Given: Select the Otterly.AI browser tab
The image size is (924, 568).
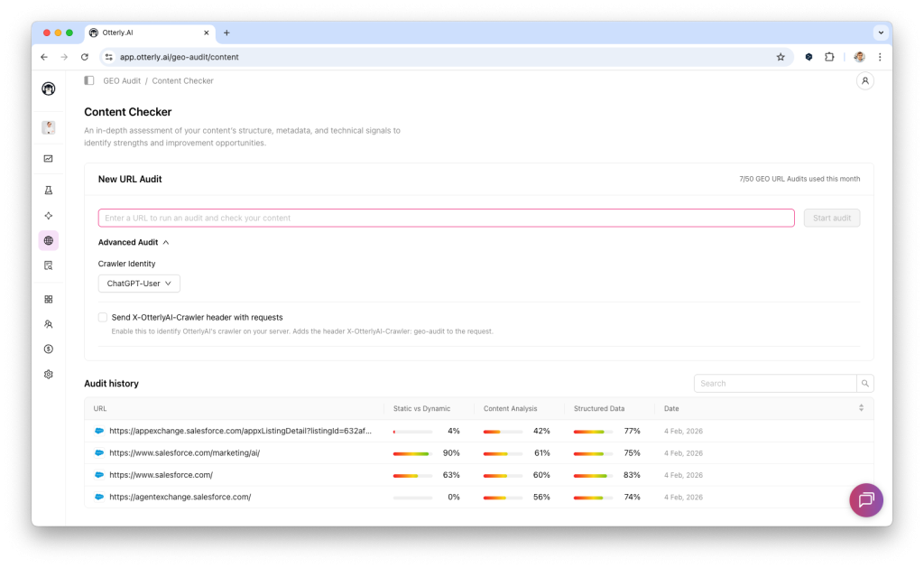Looking at the screenshot, I should [x=150, y=33].
